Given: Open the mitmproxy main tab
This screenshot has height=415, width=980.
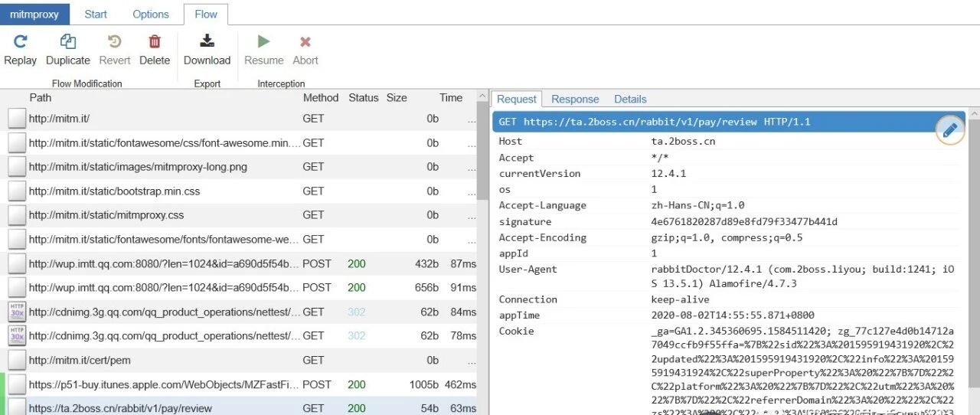Looking at the screenshot, I should tap(34, 14).
